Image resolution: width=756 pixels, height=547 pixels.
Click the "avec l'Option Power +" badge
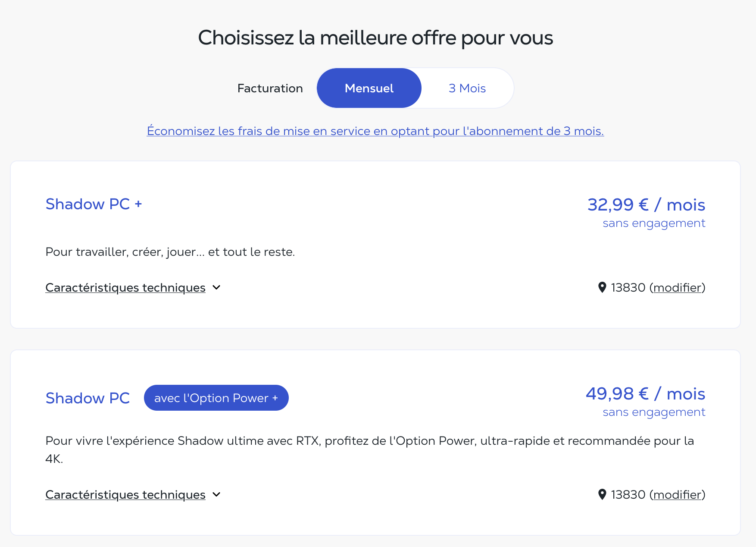pyautogui.click(x=216, y=398)
